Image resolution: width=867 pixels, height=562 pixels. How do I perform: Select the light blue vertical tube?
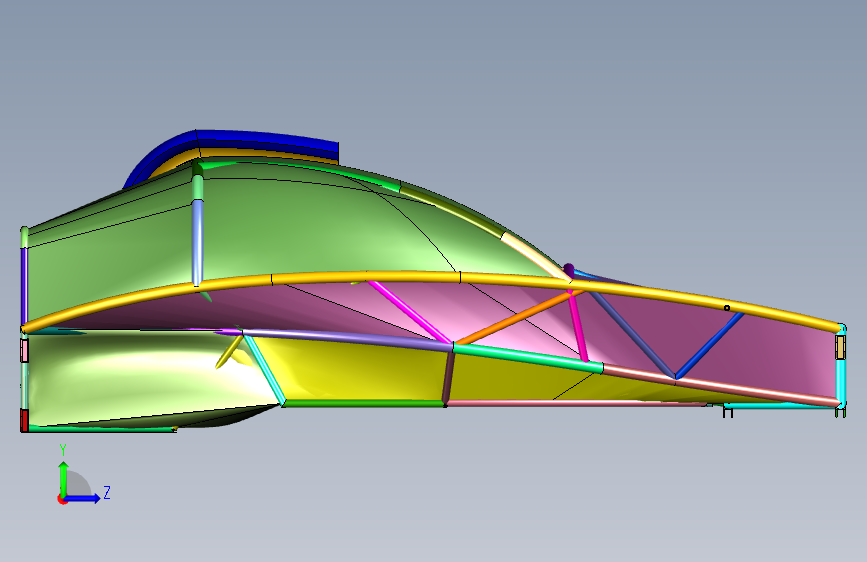(x=197, y=243)
